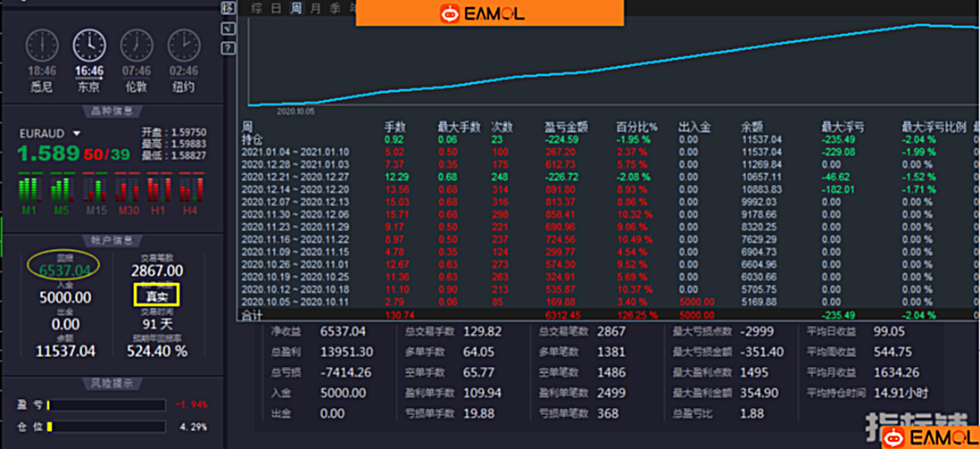This screenshot has width=980, height=449.
Task: Click the London (伦敦) clock icon
Action: pos(137,46)
